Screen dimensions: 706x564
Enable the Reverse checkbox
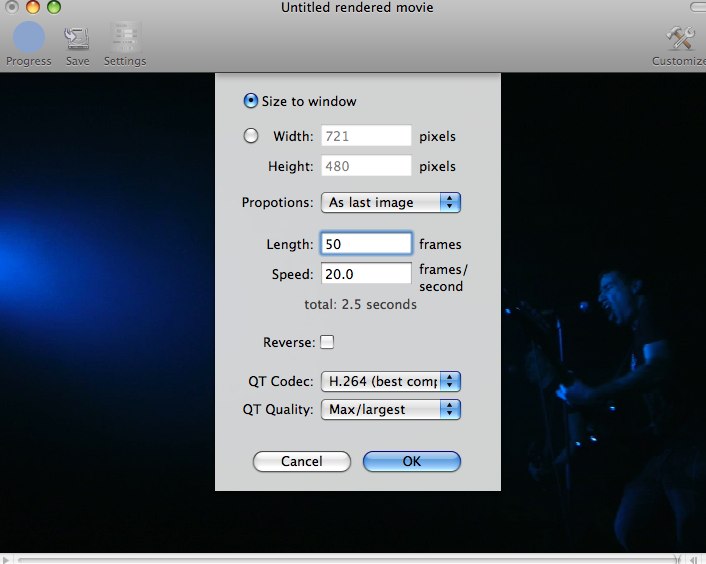point(327,342)
